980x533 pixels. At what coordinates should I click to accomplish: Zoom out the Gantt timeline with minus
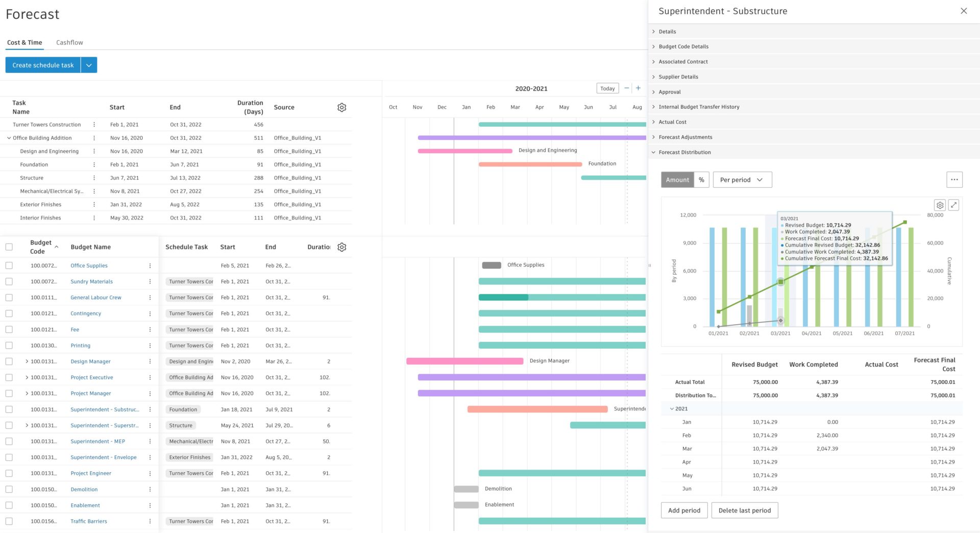coord(626,88)
